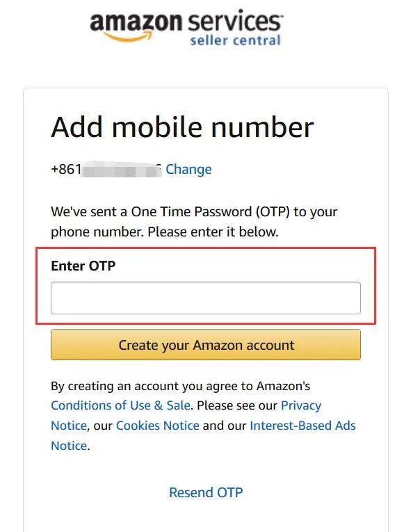This screenshot has height=532, width=413.
Task: Click the seller central text in logo
Action: click(235, 40)
